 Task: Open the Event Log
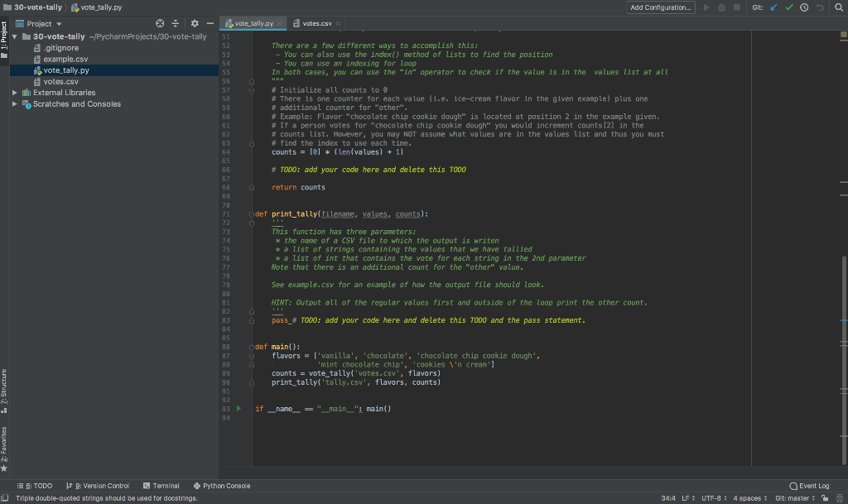[x=811, y=486]
